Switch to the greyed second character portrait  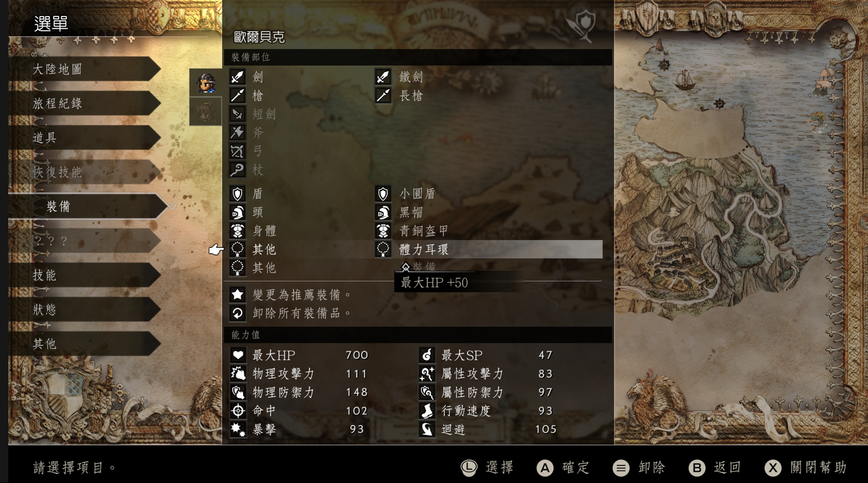tap(206, 112)
